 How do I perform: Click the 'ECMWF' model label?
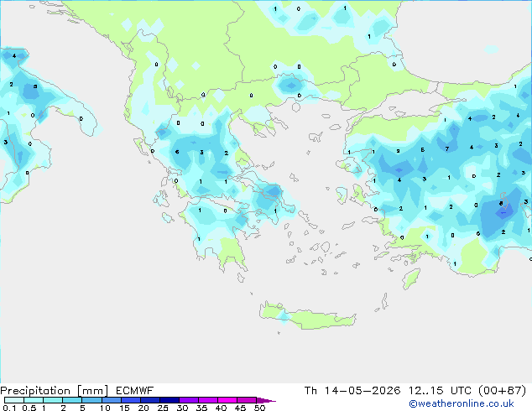[135, 391]
